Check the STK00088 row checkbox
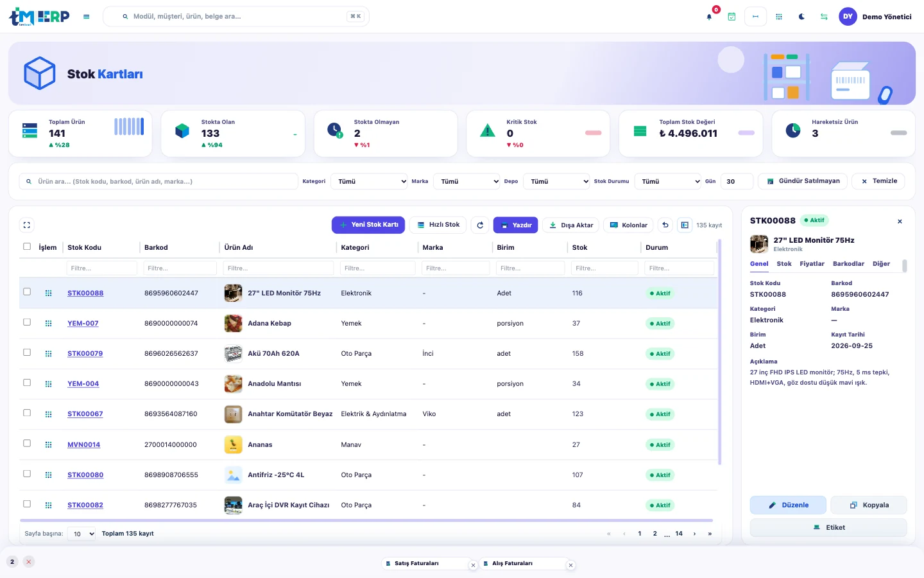The width and height of the screenshot is (924, 578). (27, 292)
